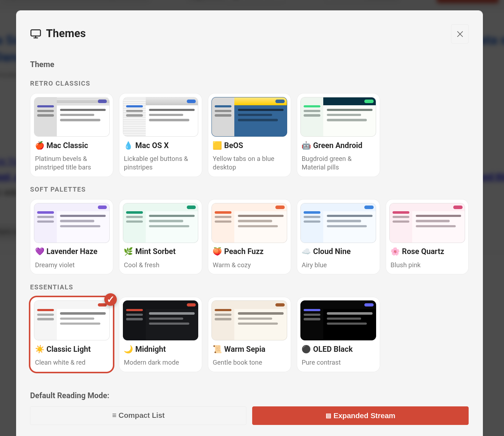
Task: Click the robot icon beside Green Android
Action: (x=306, y=146)
